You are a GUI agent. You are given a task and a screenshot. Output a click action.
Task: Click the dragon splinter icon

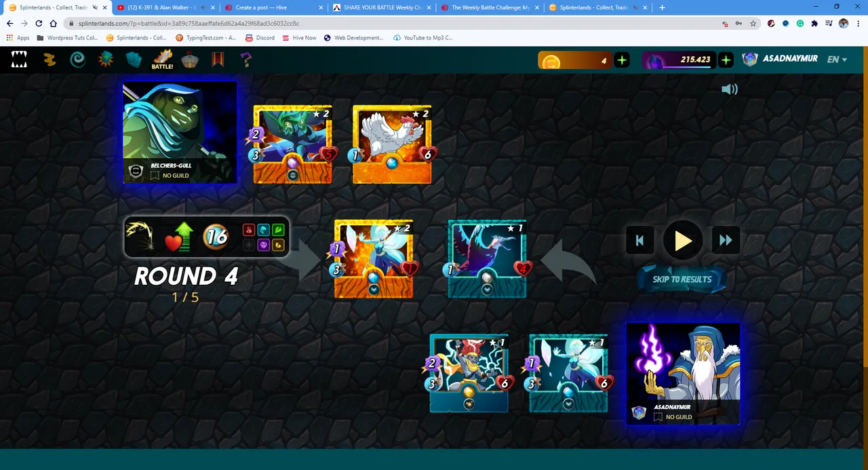tap(278, 244)
